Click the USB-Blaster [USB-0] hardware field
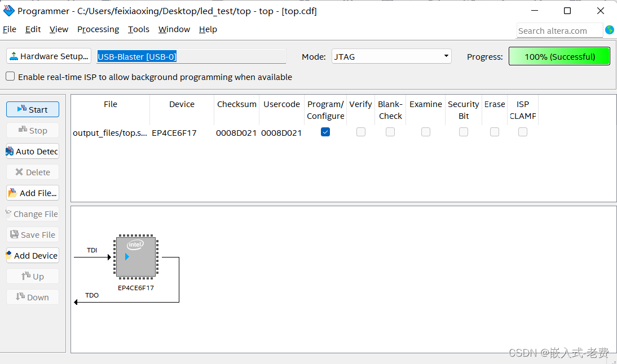 tap(191, 56)
